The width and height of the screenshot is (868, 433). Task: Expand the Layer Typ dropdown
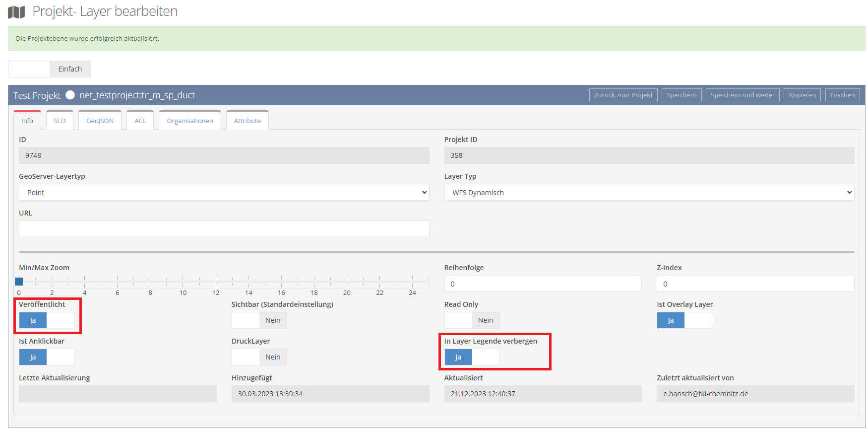coord(649,193)
